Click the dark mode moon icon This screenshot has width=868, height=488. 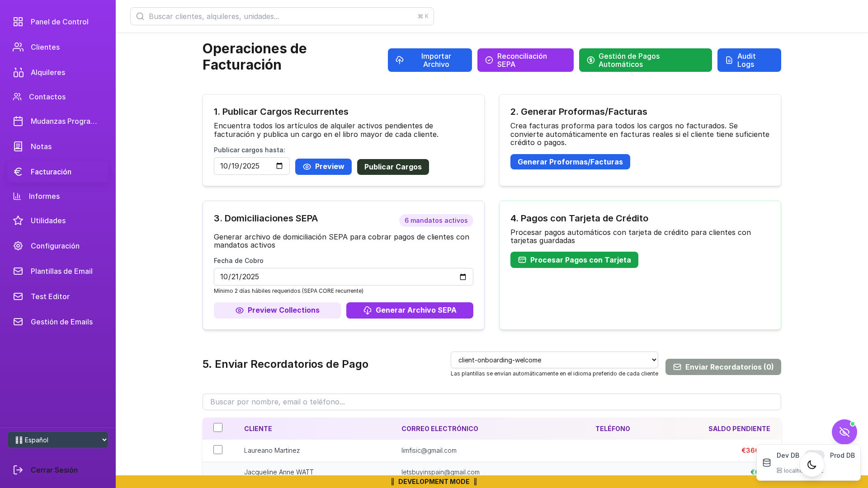811,465
